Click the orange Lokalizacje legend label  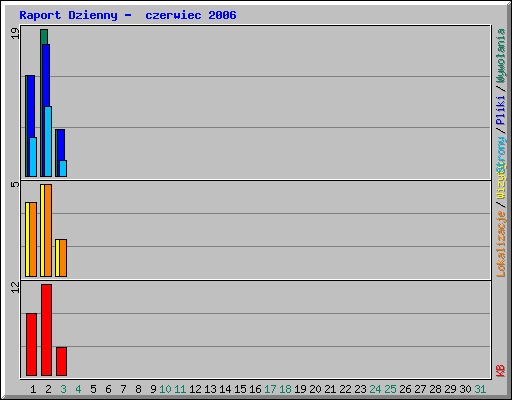[x=500, y=244]
